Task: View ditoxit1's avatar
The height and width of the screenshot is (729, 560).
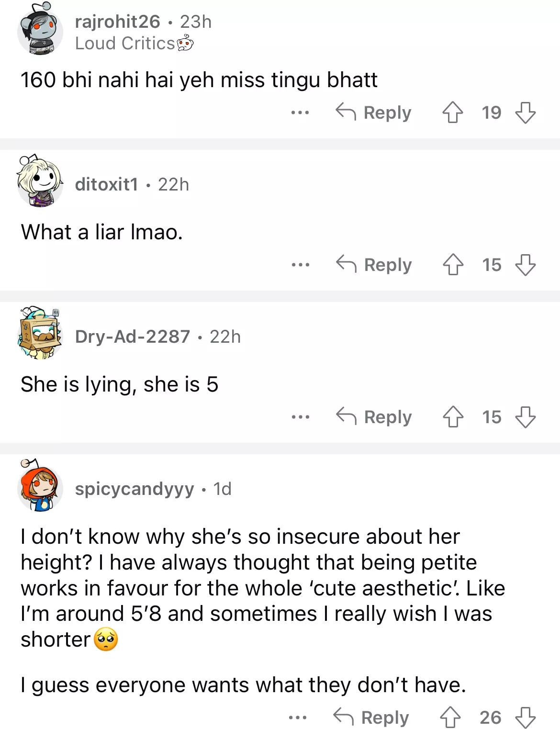Action: click(40, 182)
